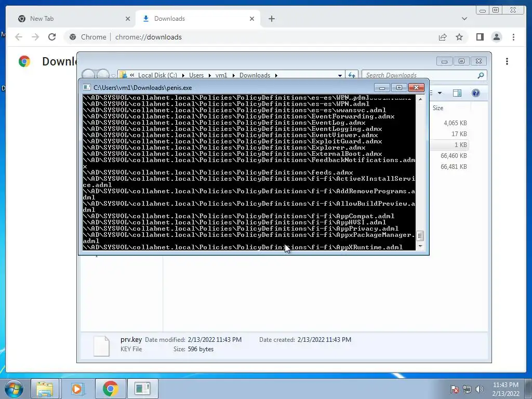Open volume speaker tray icon
This screenshot has width=532, height=399.
(x=480, y=389)
